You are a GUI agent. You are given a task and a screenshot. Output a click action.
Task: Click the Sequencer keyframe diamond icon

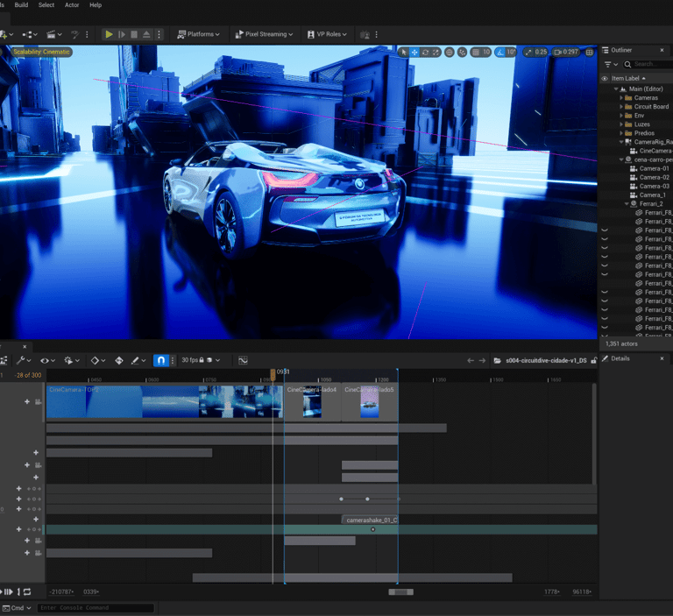point(95,360)
